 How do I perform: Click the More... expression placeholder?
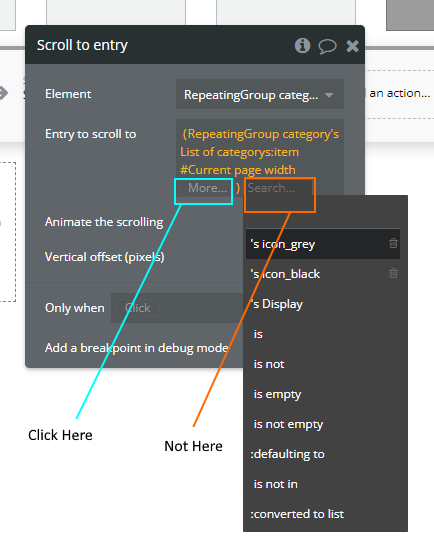click(208, 188)
